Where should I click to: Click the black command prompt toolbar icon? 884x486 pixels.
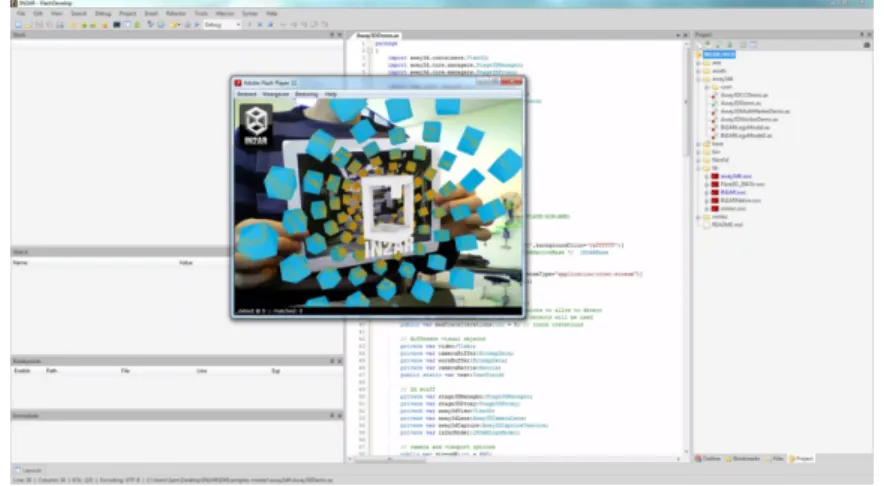117,25
